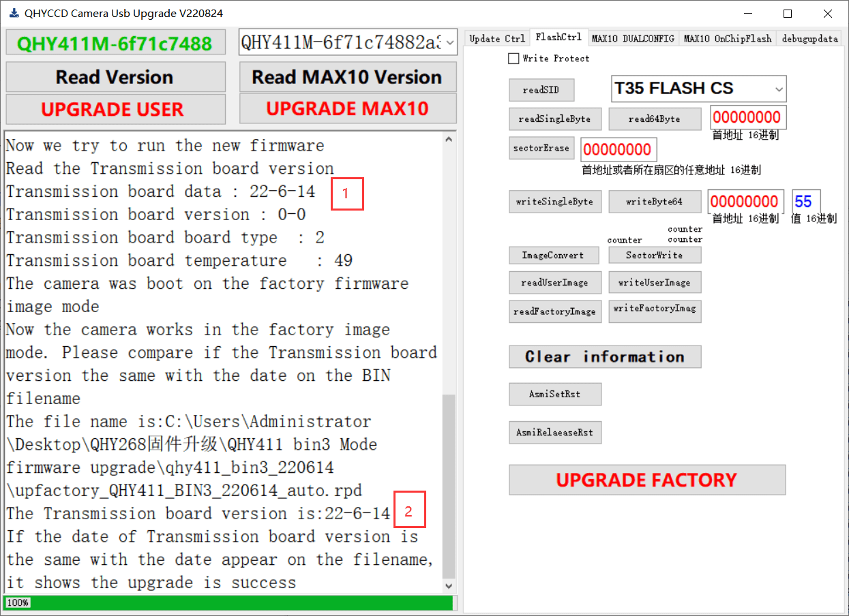Click the UPGRADE USER button
The image size is (849, 616).
click(x=115, y=109)
